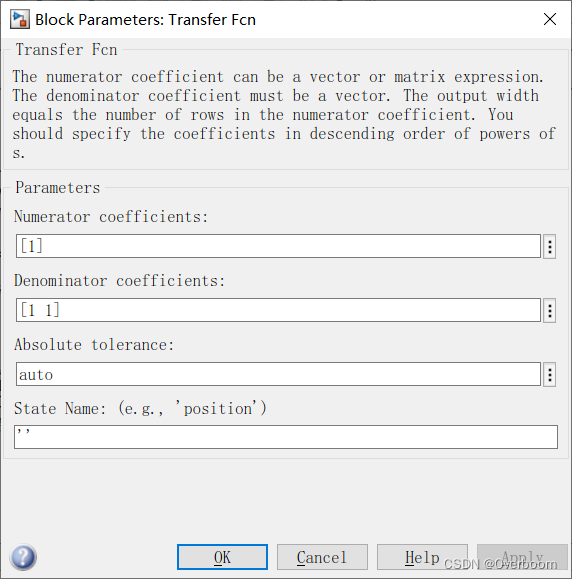Screen dimensions: 572x579
Task: Focus the Denominator coefficients field containing [1 1]
Action: point(278,310)
